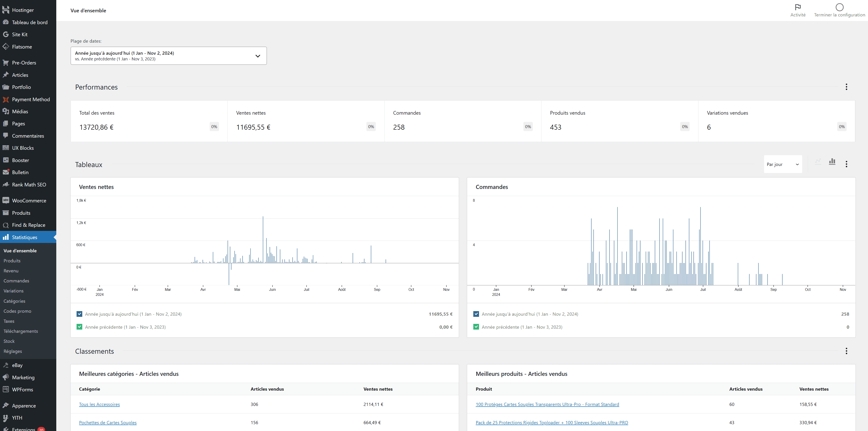Open Classements section three-dot menu

846,351
